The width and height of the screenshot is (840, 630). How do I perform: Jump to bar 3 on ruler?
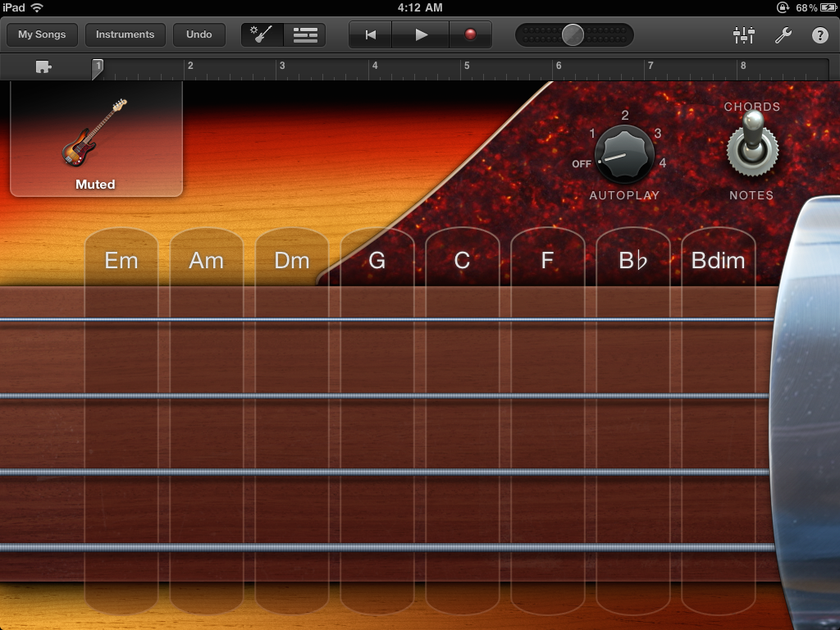pyautogui.click(x=282, y=66)
